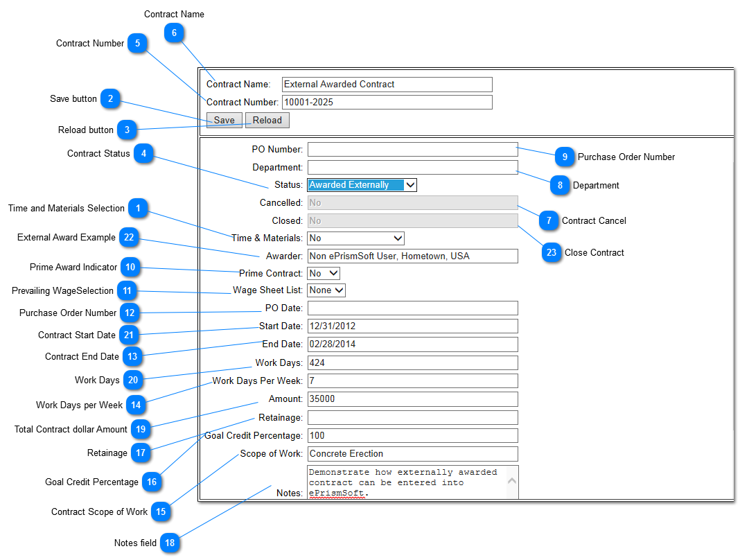Click the End Date field showing 02/28/2014
The width and height of the screenshot is (740, 560).
412,344
